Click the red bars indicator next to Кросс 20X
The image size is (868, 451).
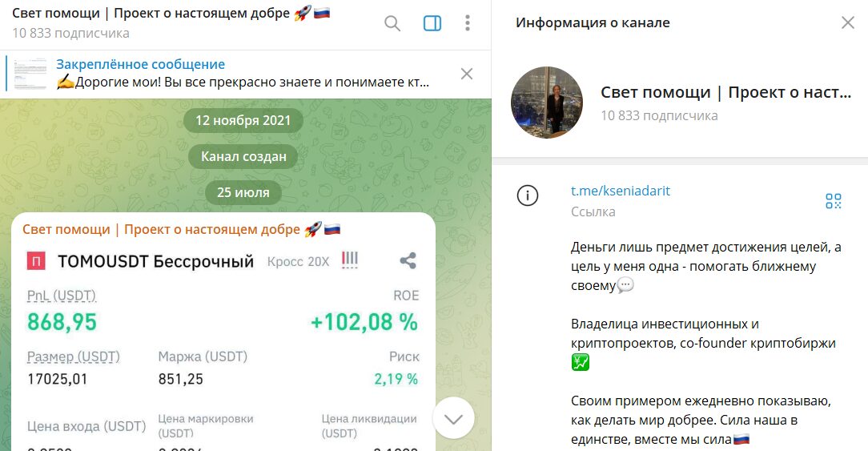click(x=350, y=260)
